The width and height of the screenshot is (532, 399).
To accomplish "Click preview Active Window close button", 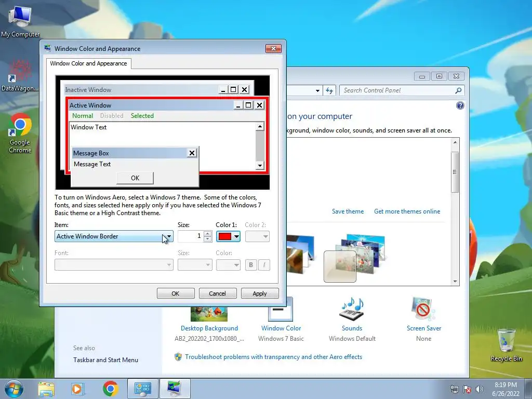I will pos(260,105).
